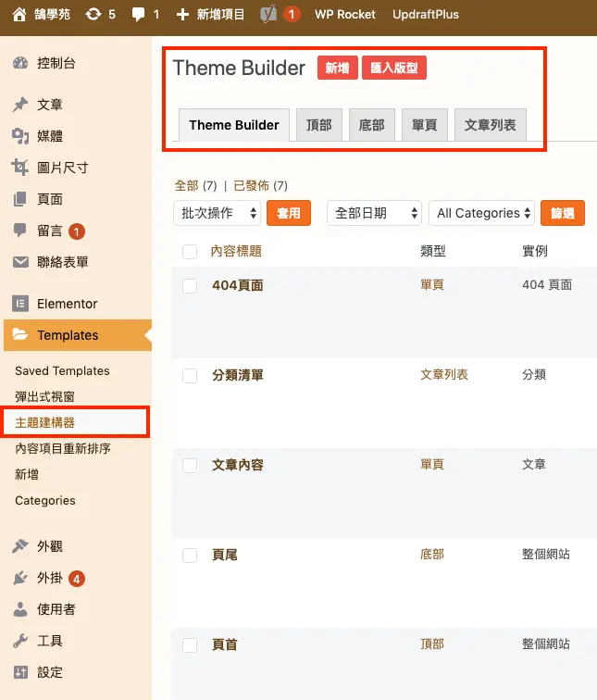
Task: Click the plugins update count badge
Action: (x=77, y=579)
